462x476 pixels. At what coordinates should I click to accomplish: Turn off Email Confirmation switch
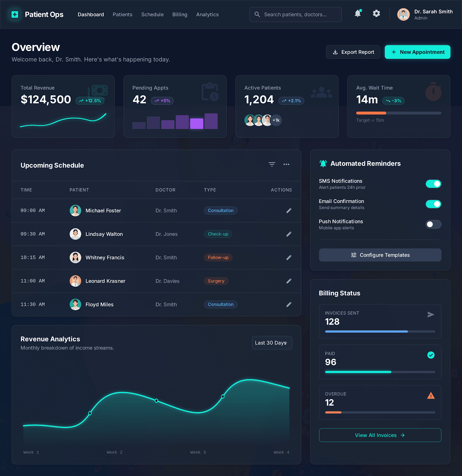pos(433,204)
